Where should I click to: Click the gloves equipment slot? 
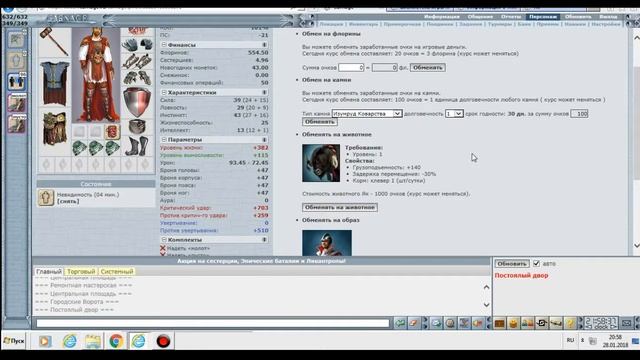[138, 44]
